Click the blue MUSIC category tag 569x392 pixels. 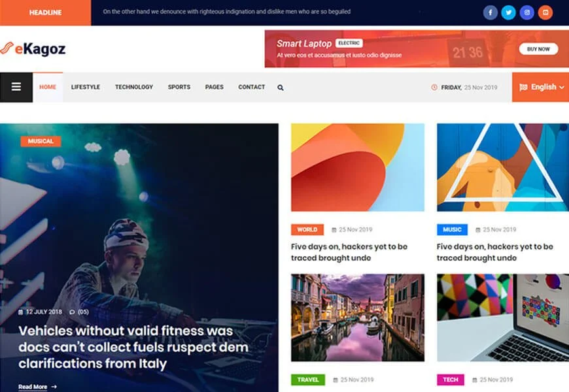[x=452, y=229]
